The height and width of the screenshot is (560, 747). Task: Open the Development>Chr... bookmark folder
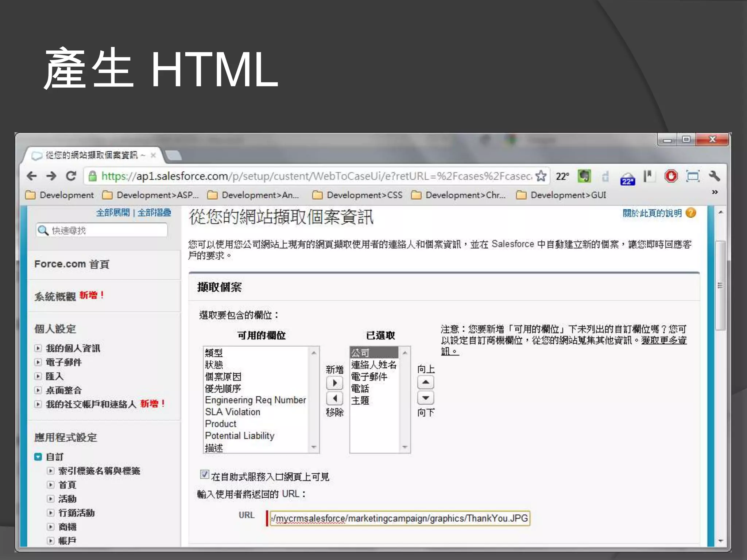coord(458,195)
